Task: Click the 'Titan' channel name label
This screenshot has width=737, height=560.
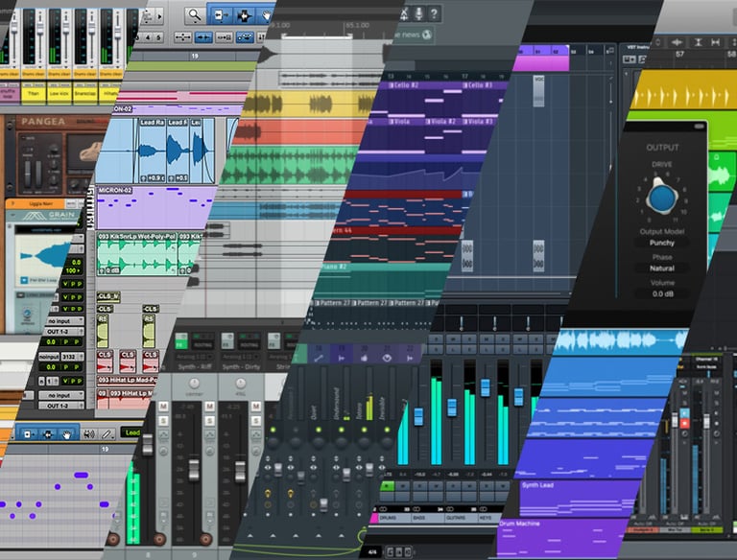Action: pyautogui.click(x=33, y=93)
